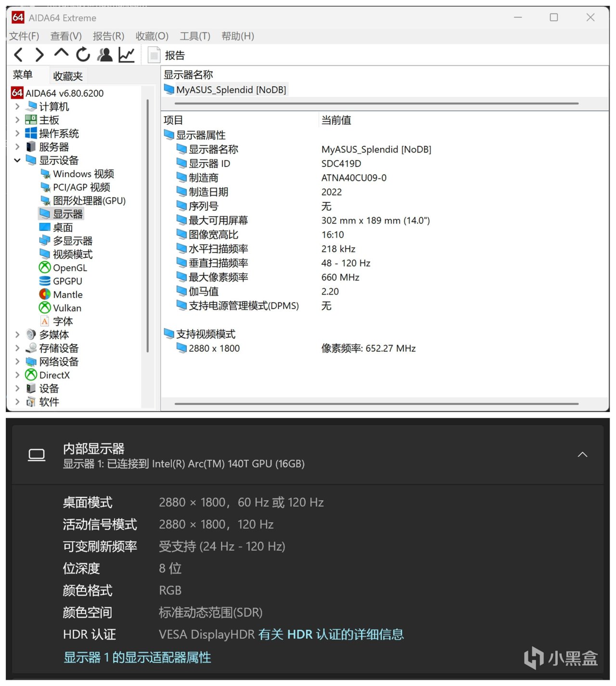
Task: Click the 字体 font icon in the tree
Action: (45, 322)
